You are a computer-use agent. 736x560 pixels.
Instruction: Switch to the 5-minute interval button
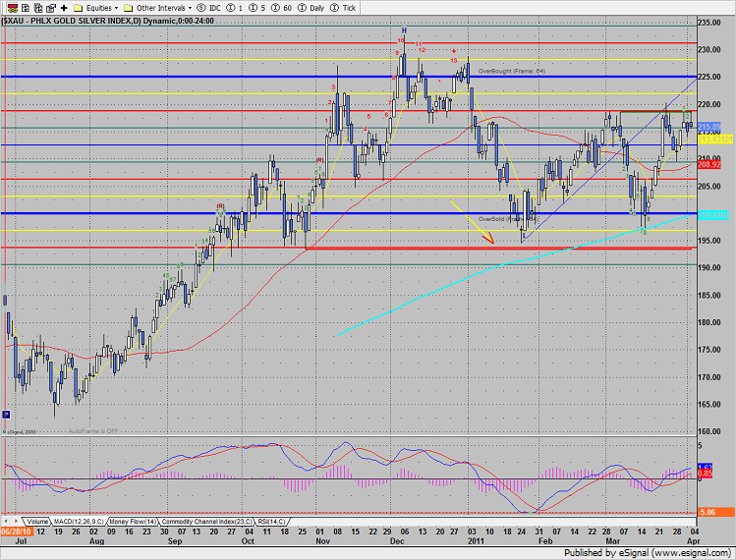257,8
